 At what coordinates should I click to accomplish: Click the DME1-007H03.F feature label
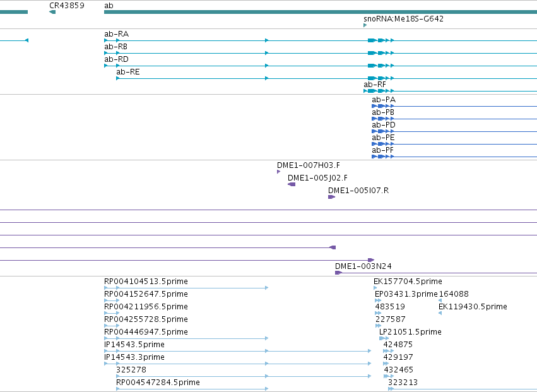(x=309, y=165)
